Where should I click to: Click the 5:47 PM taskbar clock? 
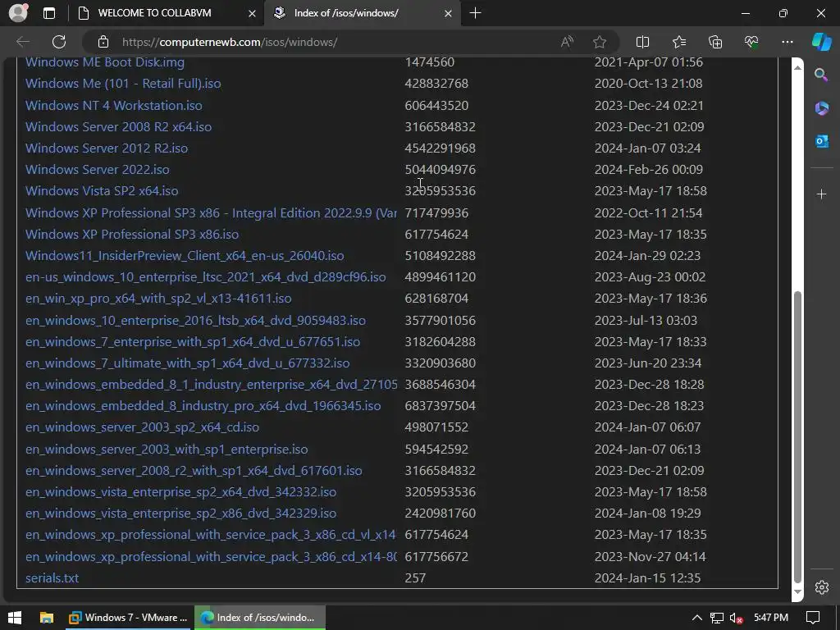771,618
